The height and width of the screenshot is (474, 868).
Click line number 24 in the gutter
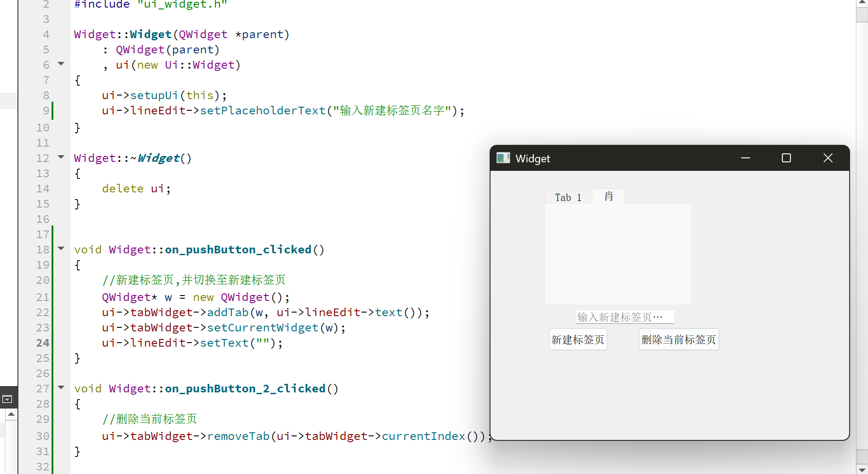[x=43, y=343]
